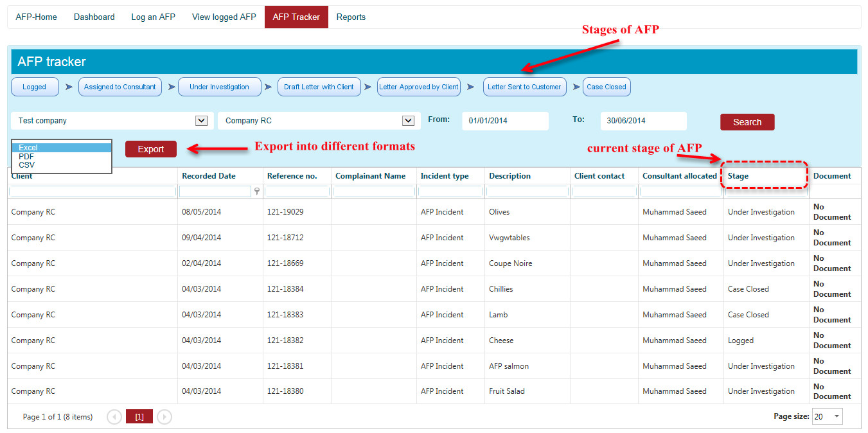The height and width of the screenshot is (433, 868).
Task: Open the Page size dropdown
Action: click(x=837, y=416)
